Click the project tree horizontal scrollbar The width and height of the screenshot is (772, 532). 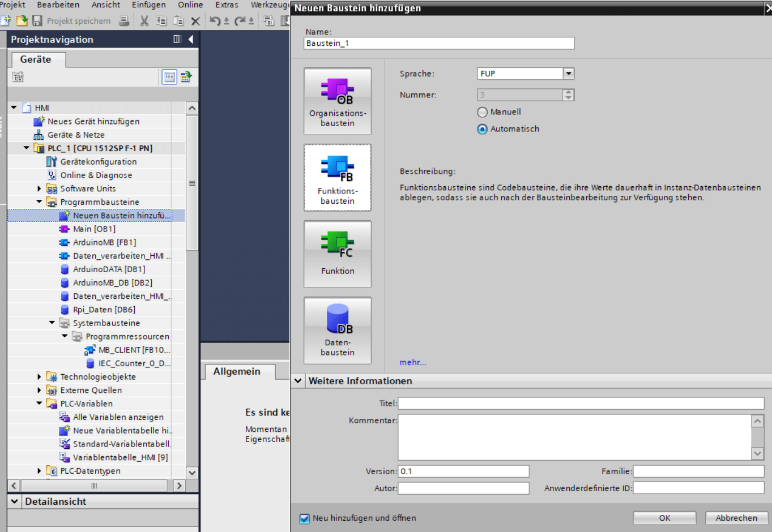click(94, 486)
